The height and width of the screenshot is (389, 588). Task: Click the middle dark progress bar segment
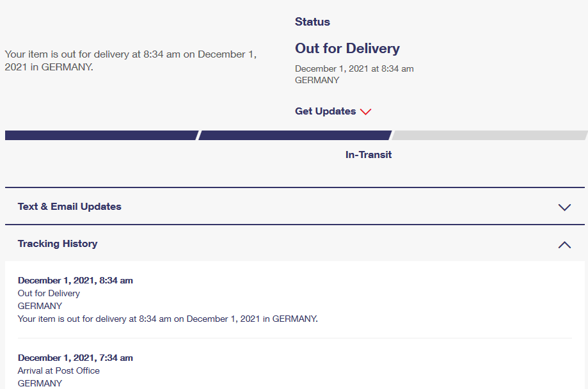click(295, 135)
